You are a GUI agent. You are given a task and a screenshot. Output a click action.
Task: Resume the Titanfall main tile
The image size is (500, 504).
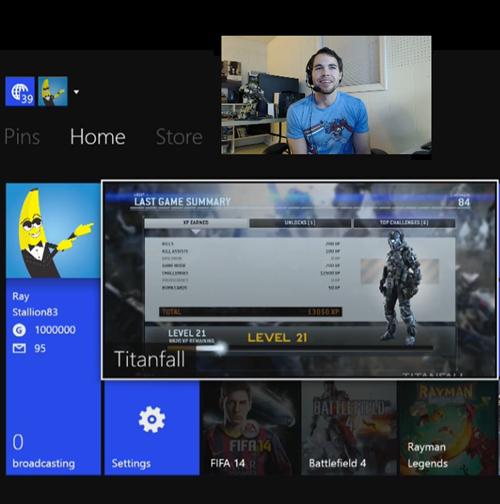[x=300, y=280]
